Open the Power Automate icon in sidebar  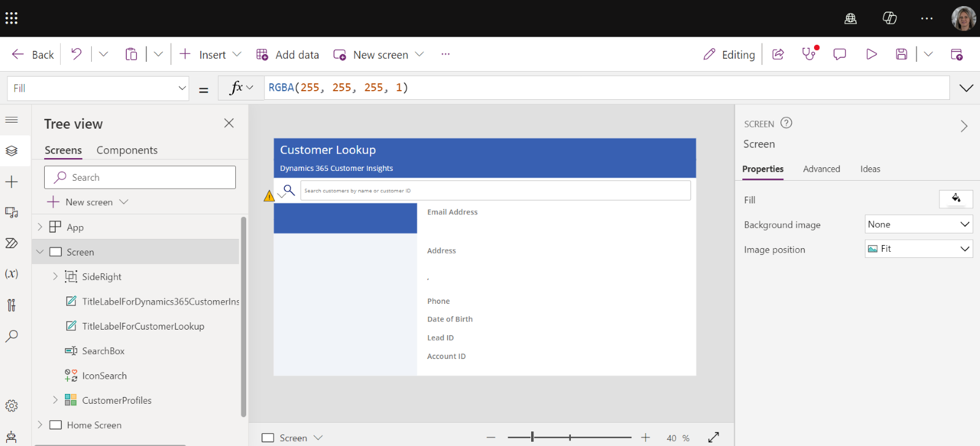[12, 243]
